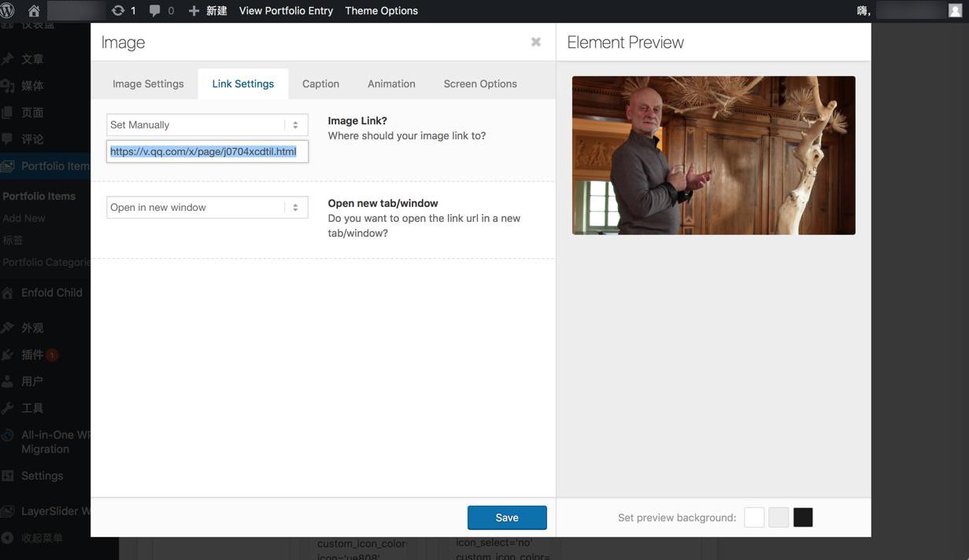This screenshot has height=560, width=969.
Task: Click View Portfolio Entry link
Action: tap(286, 11)
